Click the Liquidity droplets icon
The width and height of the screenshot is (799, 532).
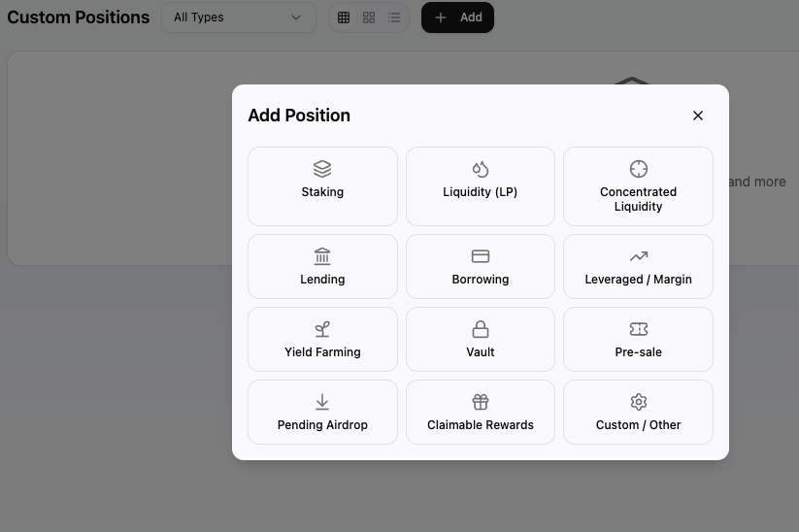[481, 169]
